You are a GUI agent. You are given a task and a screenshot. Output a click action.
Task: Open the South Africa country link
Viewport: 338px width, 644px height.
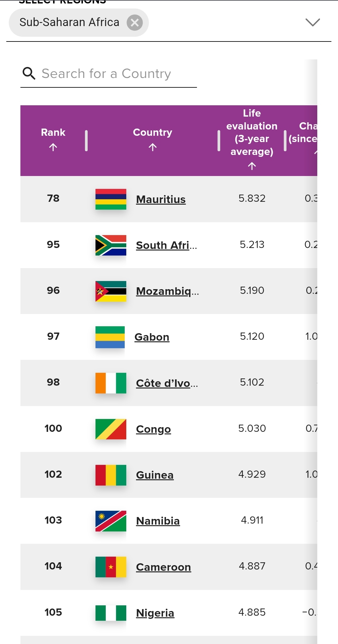click(166, 245)
